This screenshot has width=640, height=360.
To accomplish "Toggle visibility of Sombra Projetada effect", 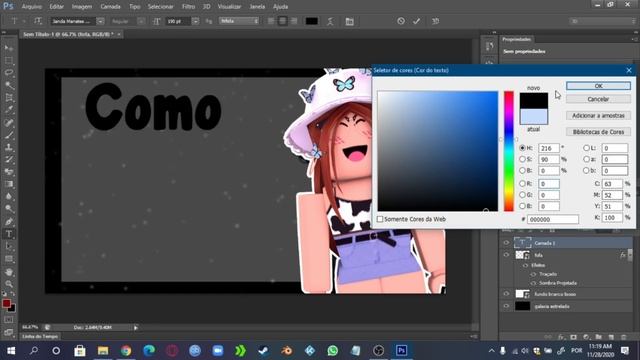I will 533,283.
